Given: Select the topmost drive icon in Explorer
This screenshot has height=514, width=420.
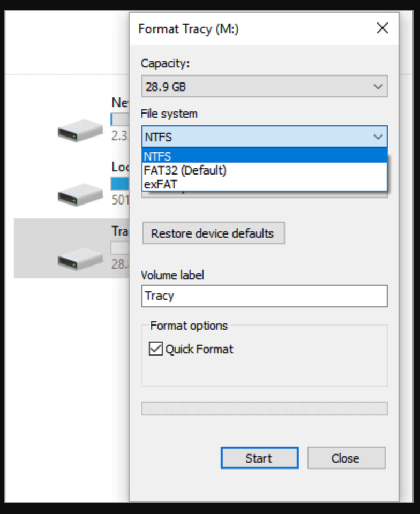Looking at the screenshot, I should (79, 130).
